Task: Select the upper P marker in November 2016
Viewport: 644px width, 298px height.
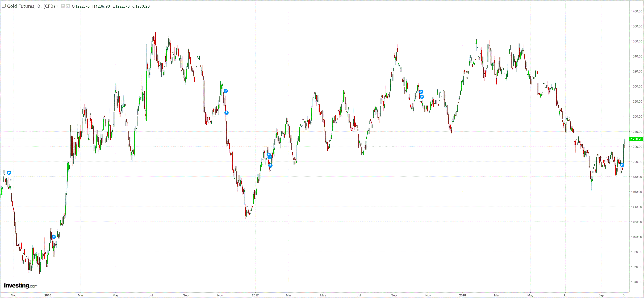Action: coord(225,91)
